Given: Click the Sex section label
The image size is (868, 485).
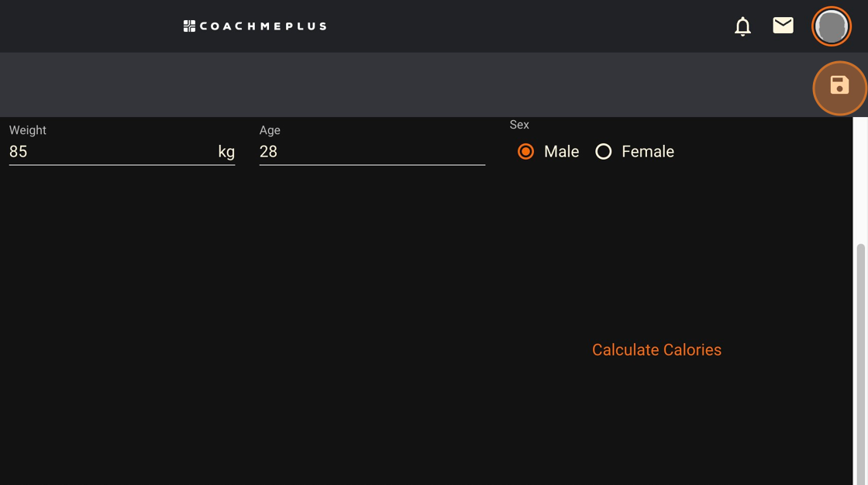Looking at the screenshot, I should [518, 124].
